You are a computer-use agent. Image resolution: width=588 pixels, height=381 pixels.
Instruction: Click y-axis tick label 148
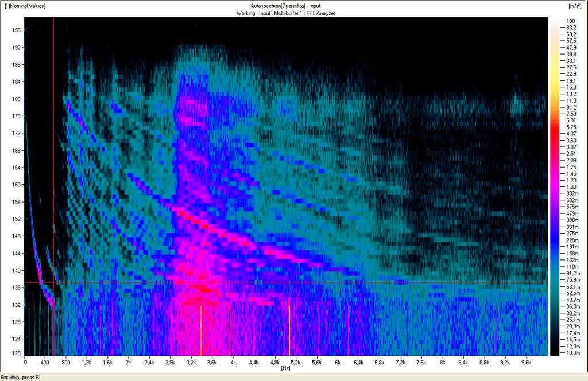[x=16, y=236]
